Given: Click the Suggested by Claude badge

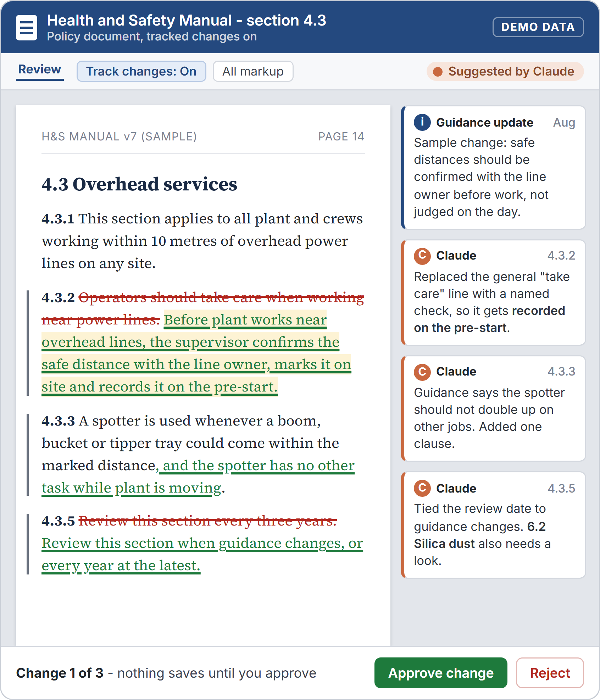Looking at the screenshot, I should pos(505,71).
